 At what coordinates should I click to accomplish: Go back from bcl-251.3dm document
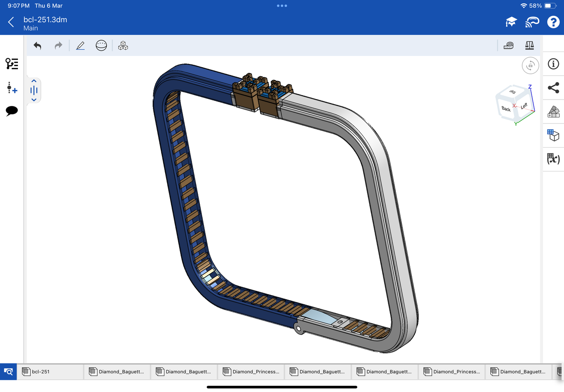pyautogui.click(x=11, y=22)
